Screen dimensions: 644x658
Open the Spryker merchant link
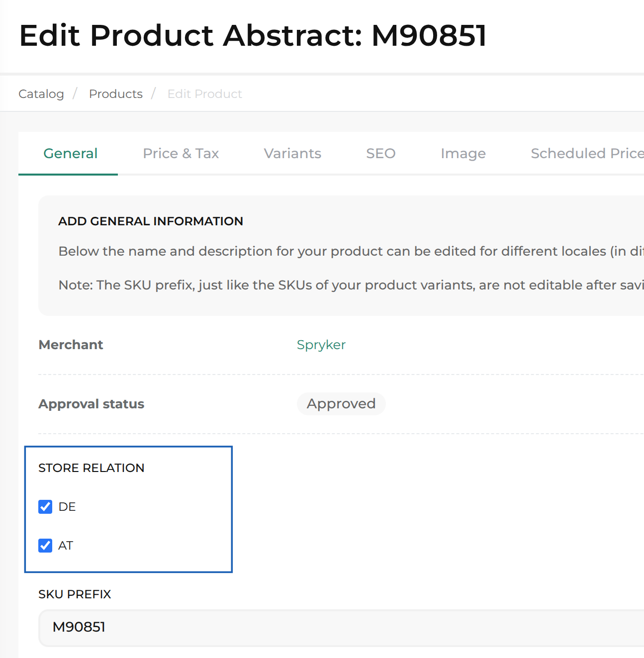(321, 345)
